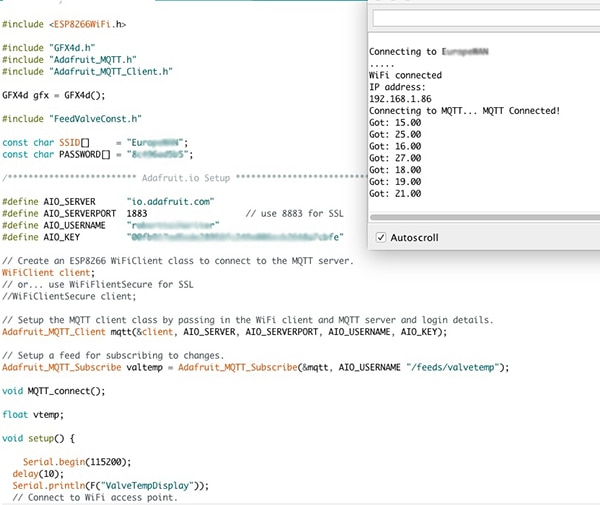Click the serial monitor message input field
This screenshot has width=600, height=505.
482,18
